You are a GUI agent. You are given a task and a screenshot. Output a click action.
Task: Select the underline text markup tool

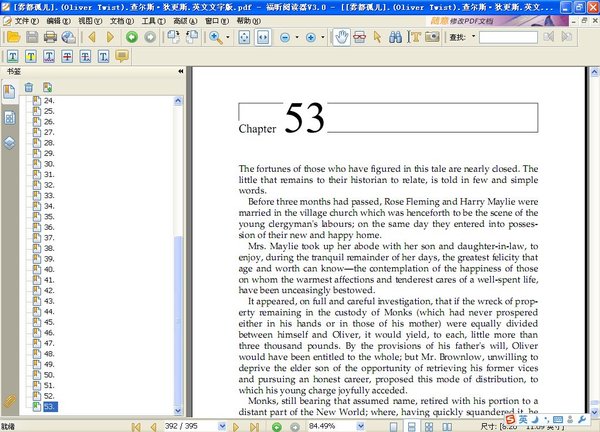tap(13, 57)
